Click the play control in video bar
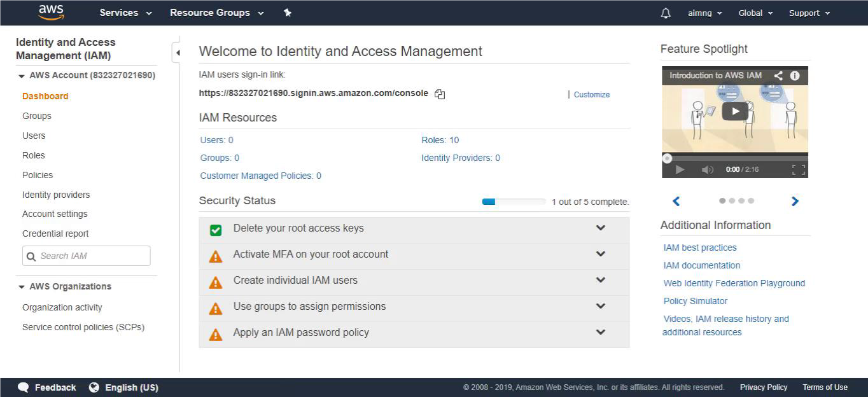Viewport: 868px width, 397px height. coord(680,169)
